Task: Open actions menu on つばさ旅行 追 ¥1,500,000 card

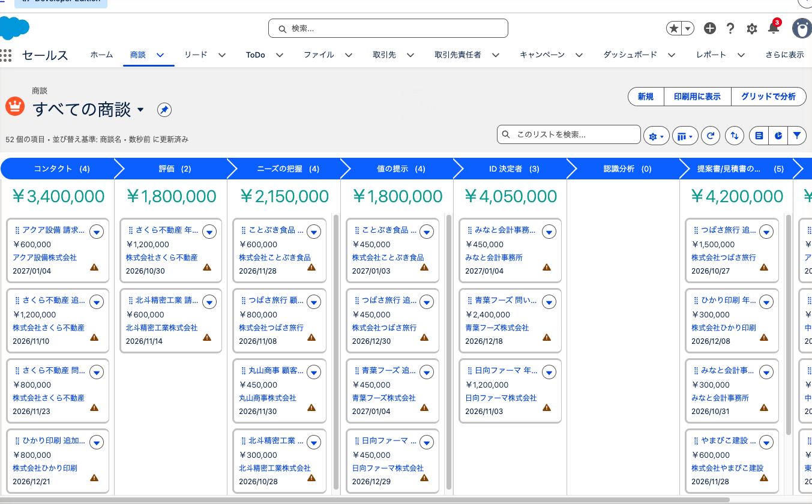Action: [x=766, y=232]
